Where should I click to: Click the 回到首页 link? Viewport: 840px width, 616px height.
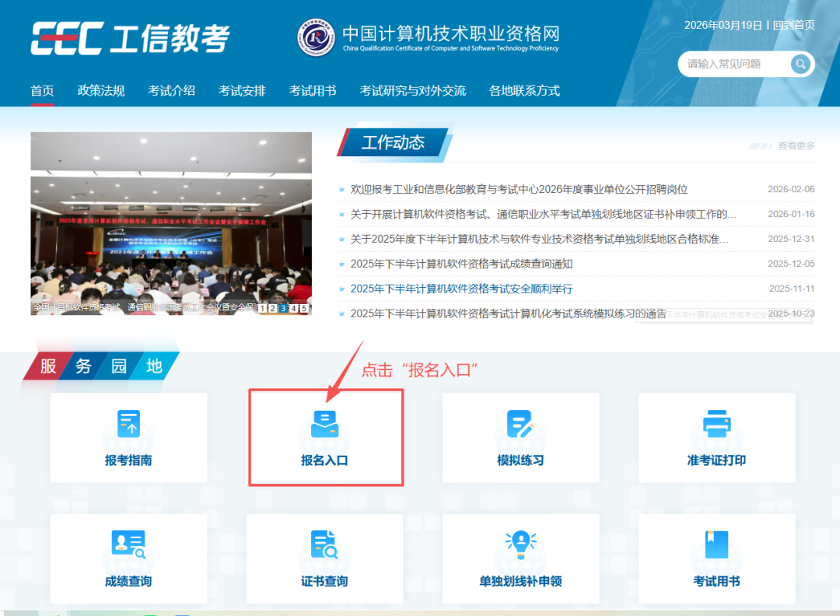click(x=794, y=25)
